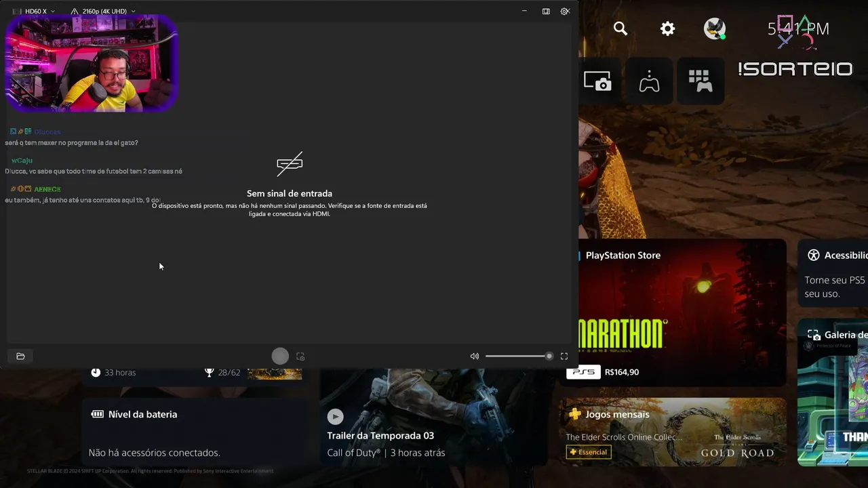
Task: Click the Marathon game logo
Action: (623, 335)
